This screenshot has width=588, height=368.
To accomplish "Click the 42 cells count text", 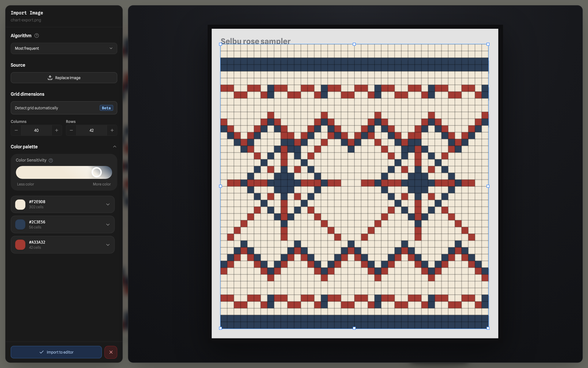I will click(x=35, y=247).
